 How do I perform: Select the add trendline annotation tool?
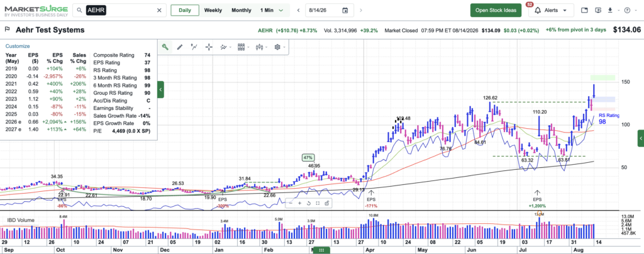(194, 47)
